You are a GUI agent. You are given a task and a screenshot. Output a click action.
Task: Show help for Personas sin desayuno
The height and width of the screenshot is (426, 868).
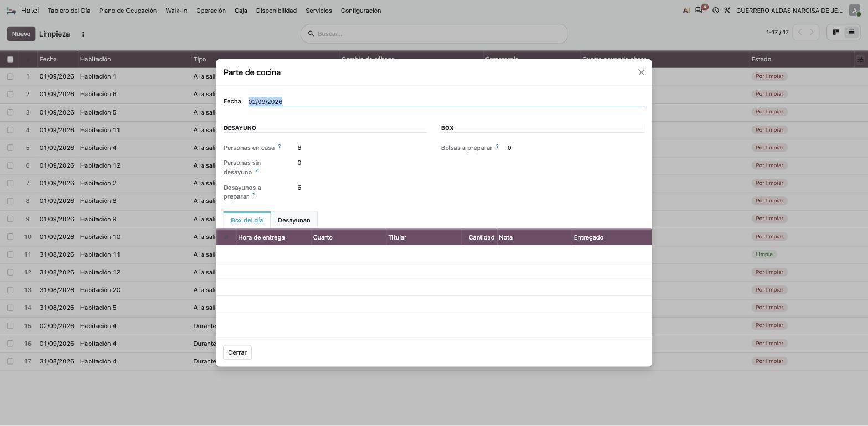pos(256,170)
